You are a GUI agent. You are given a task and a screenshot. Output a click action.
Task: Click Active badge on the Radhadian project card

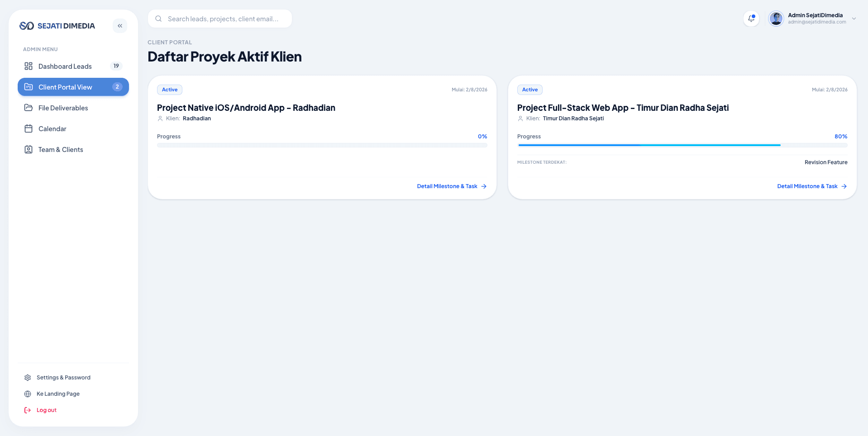pos(170,90)
